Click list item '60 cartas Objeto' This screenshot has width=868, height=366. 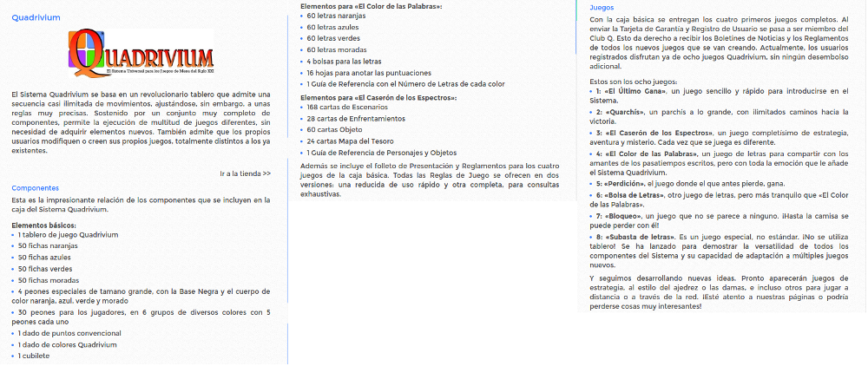334,130
